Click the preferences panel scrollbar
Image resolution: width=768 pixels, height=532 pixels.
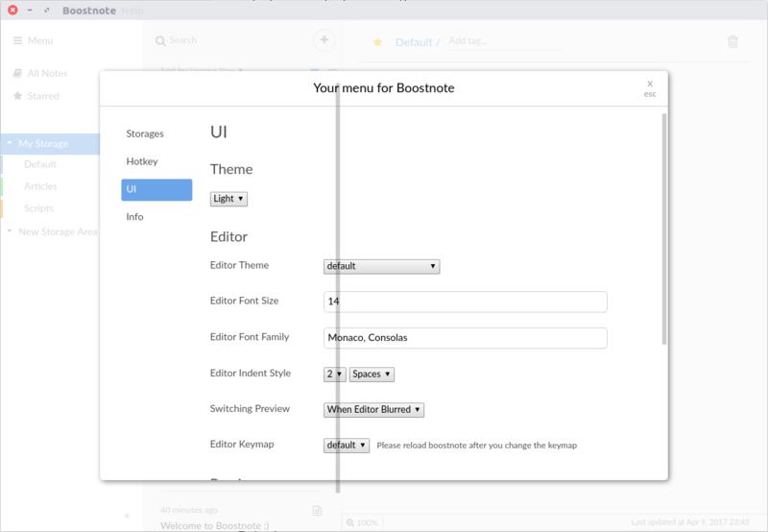tap(664, 229)
